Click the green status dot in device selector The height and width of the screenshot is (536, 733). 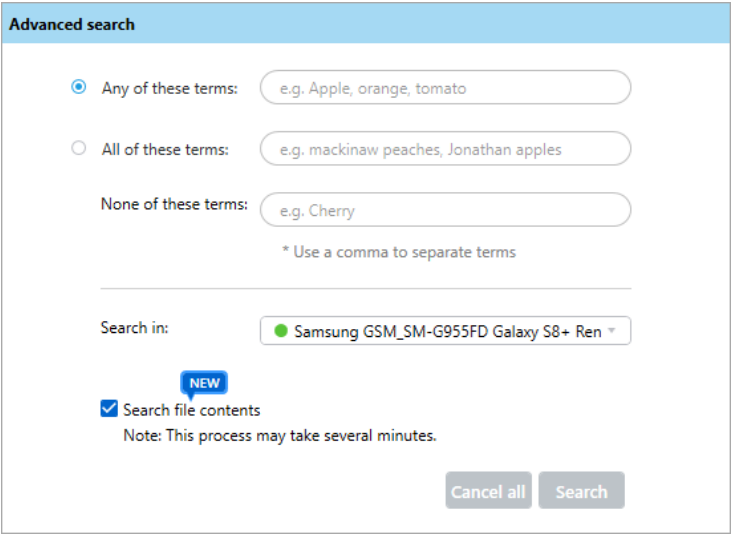point(280,331)
